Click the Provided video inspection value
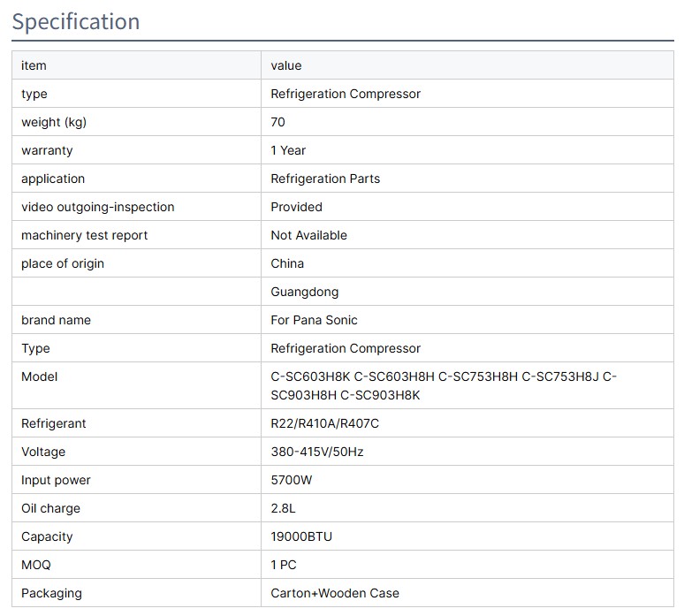The image size is (684, 616). [x=296, y=207]
